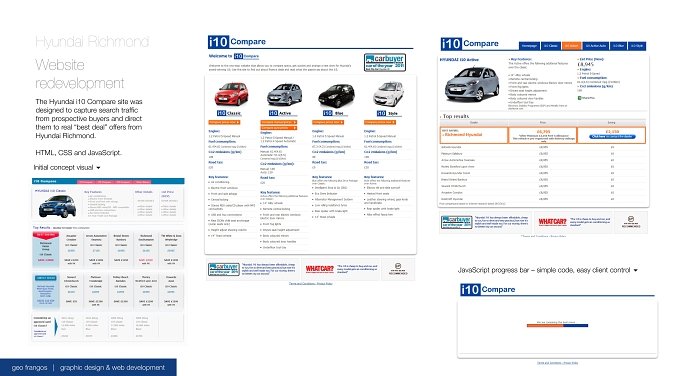Click the orange and blue progress bar
The width and height of the screenshot is (680, 376).
pyautogui.click(x=557, y=326)
